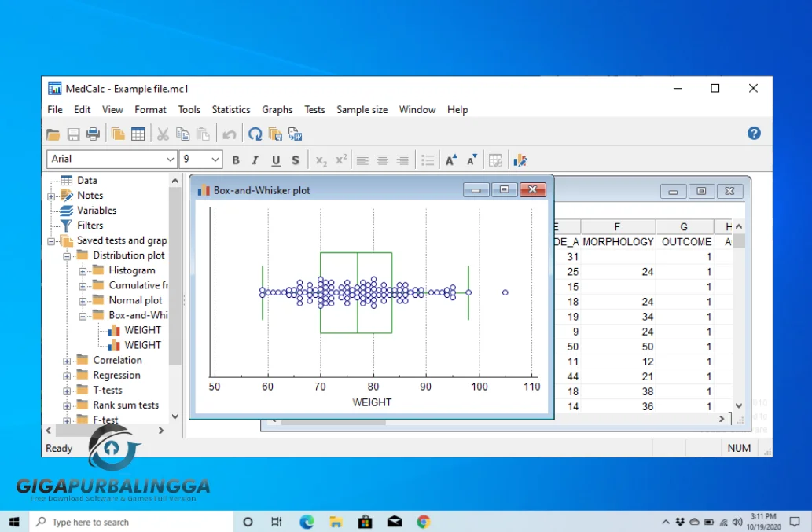Expand the Histogram folder

83,271
